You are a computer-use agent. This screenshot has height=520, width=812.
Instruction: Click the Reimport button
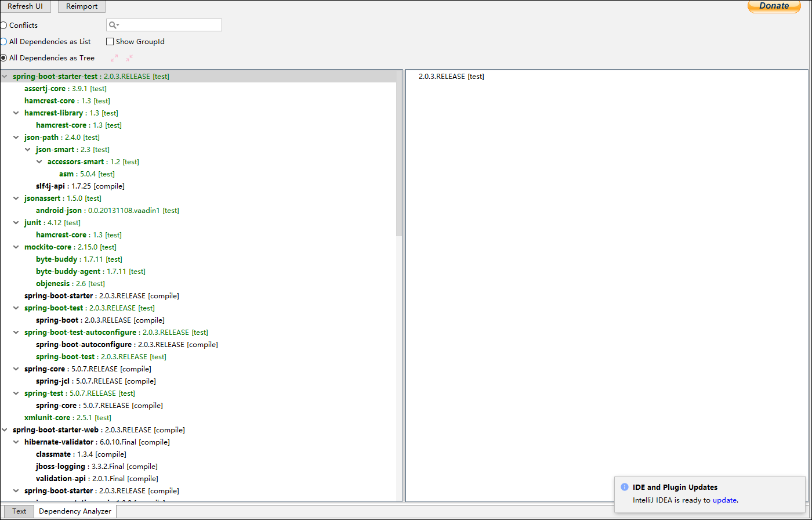click(82, 6)
